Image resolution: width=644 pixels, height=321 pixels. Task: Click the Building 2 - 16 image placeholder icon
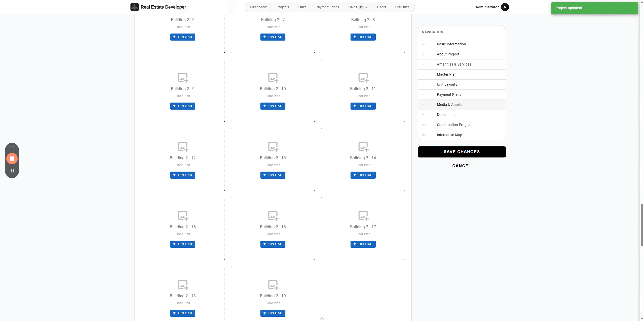click(x=273, y=216)
